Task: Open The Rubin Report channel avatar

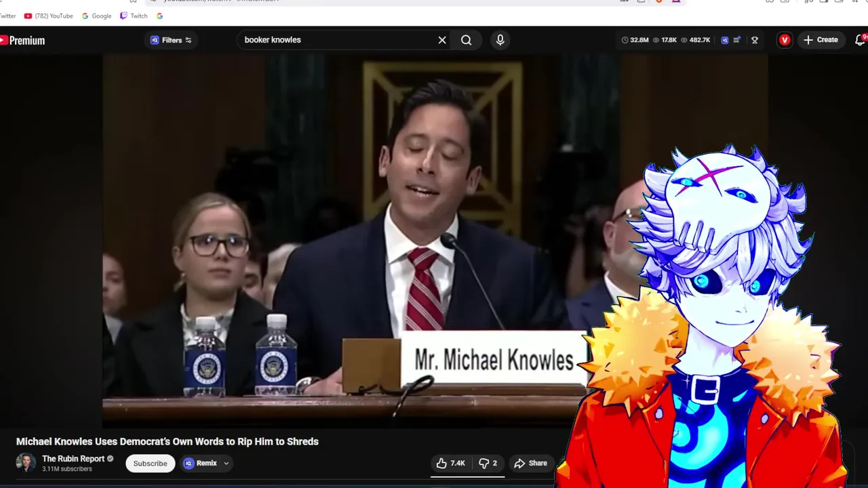Action: coord(26,463)
